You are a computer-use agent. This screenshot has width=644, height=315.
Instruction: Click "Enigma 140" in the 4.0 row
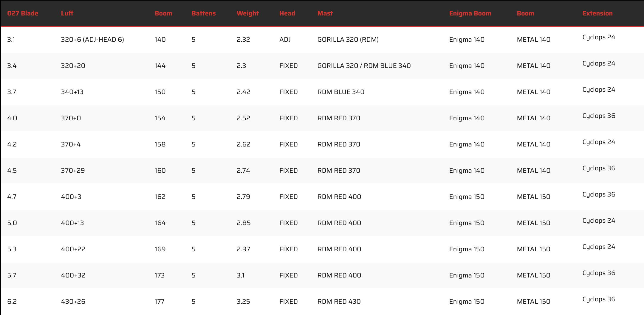pyautogui.click(x=467, y=118)
